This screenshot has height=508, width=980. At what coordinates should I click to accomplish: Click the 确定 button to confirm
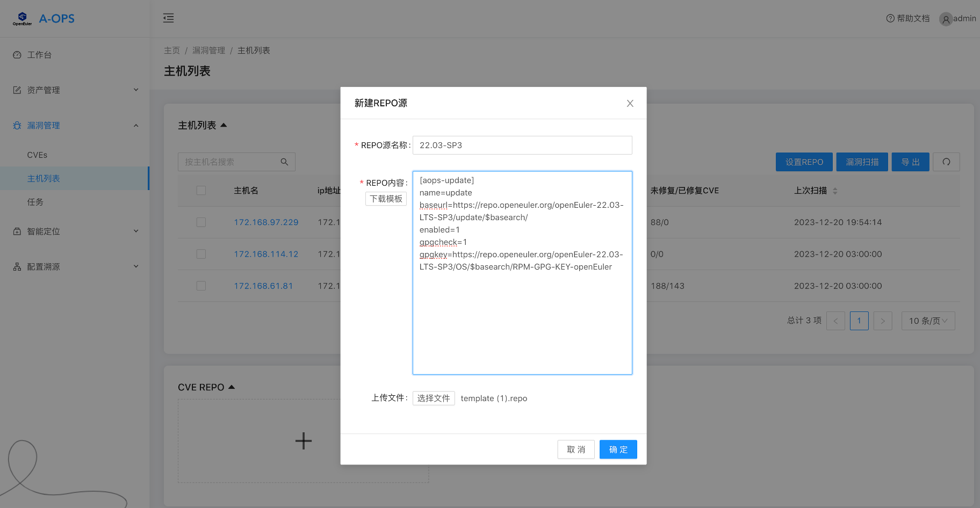point(618,449)
